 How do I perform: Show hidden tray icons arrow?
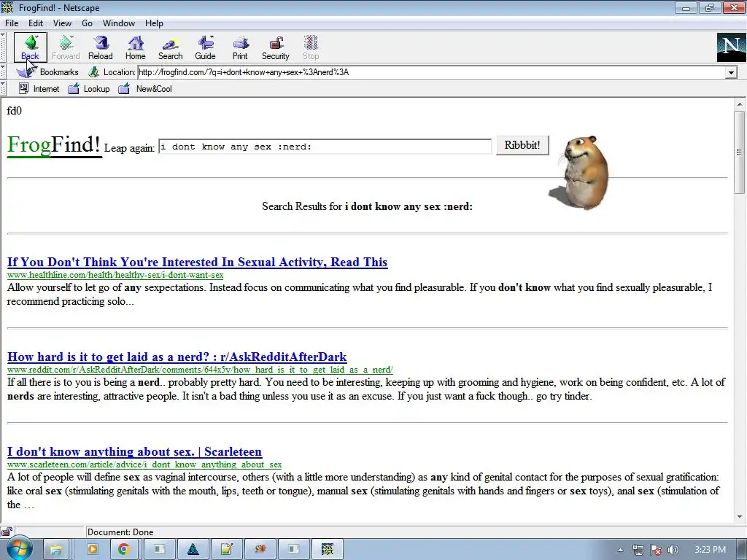(x=620, y=551)
